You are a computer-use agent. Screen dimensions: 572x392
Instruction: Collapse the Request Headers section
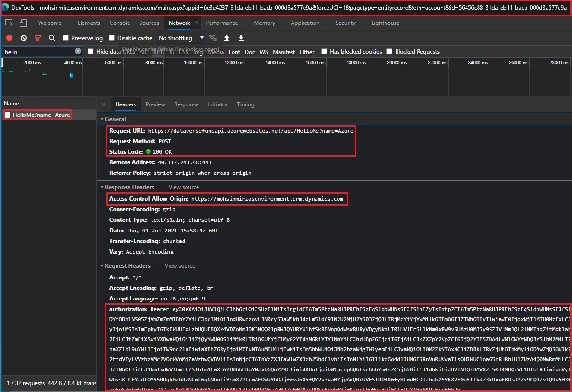tap(102, 266)
